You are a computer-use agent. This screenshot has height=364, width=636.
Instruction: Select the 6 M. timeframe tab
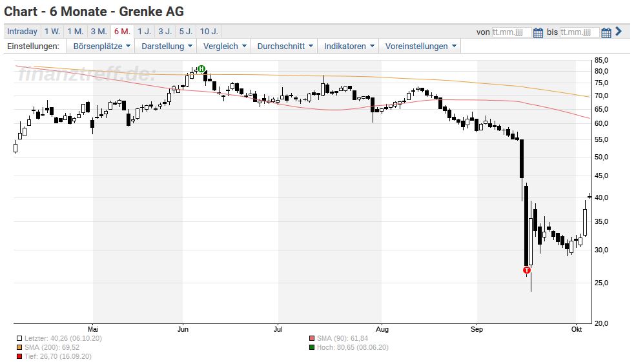click(x=122, y=32)
